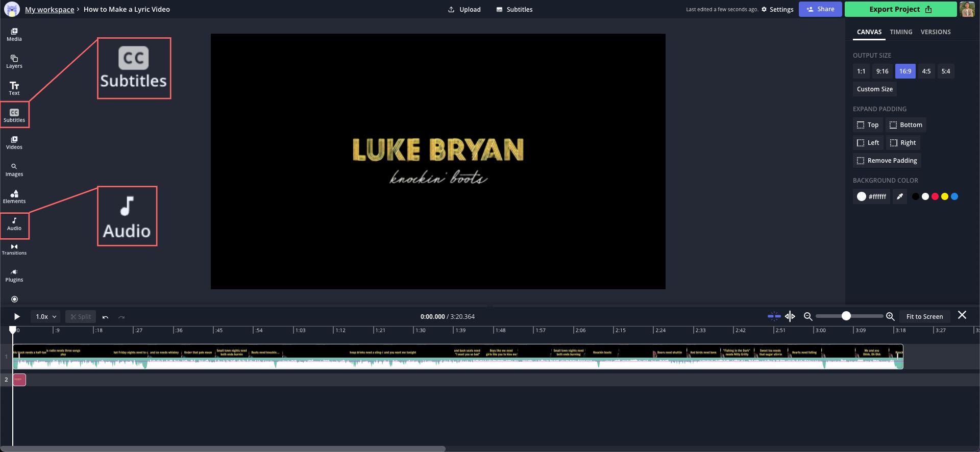Switch to the VERSIONS tab
This screenshot has height=452, width=980.
pyautogui.click(x=935, y=32)
